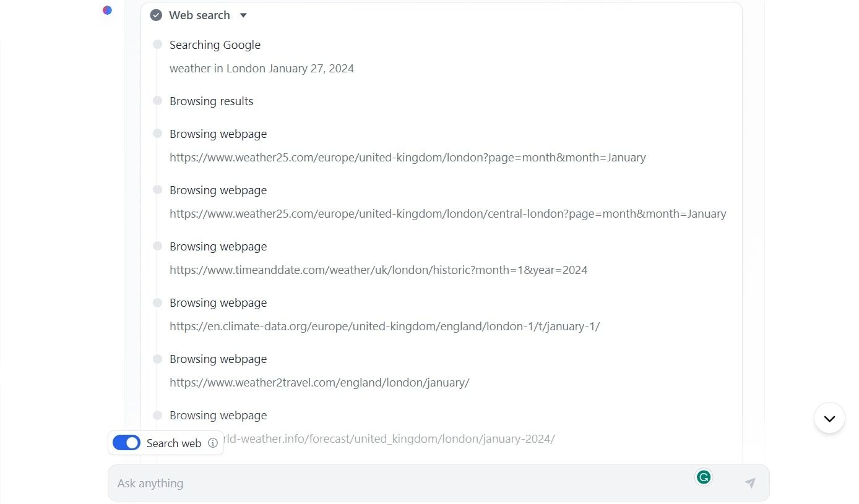Screen dimensions: 859x504
Task: Open the climate-data.org London January link
Action: coord(384,326)
